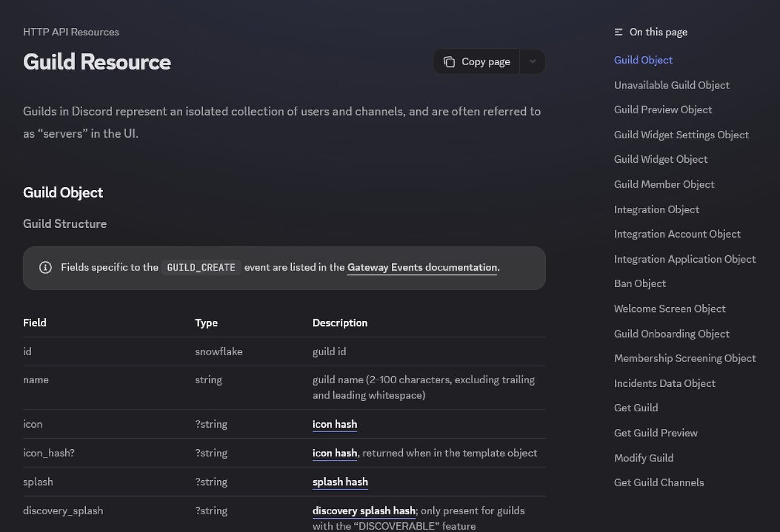Navigate to Integration Account Object section

[x=677, y=234]
